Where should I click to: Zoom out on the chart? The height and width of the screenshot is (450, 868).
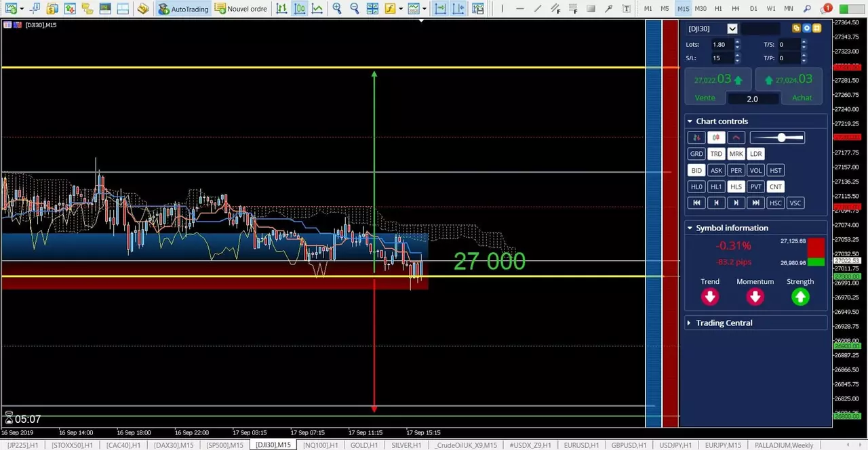355,9
